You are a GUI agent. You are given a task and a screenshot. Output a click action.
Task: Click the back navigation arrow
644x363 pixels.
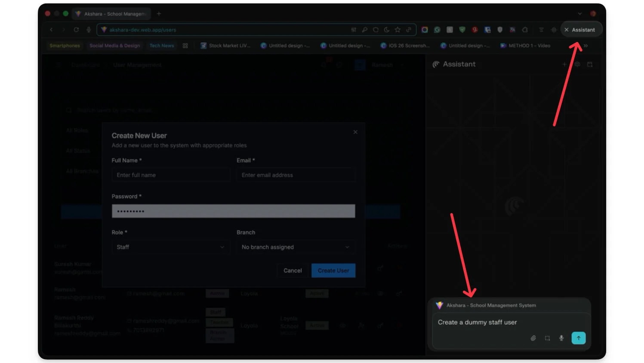pyautogui.click(x=52, y=30)
